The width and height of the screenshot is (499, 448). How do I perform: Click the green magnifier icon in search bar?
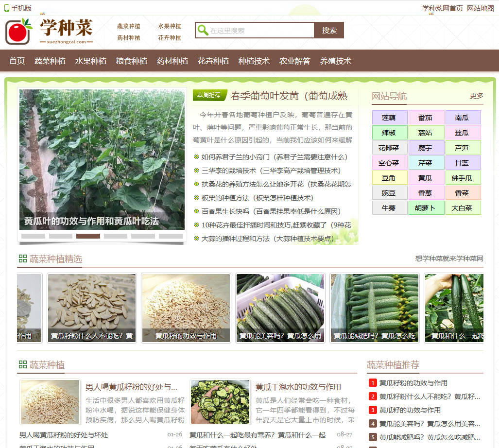tap(203, 30)
